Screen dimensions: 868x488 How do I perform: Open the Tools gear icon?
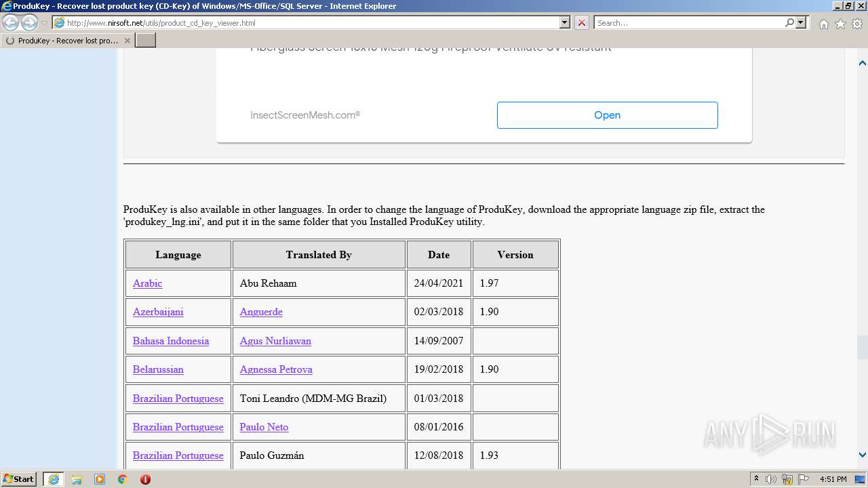click(857, 24)
